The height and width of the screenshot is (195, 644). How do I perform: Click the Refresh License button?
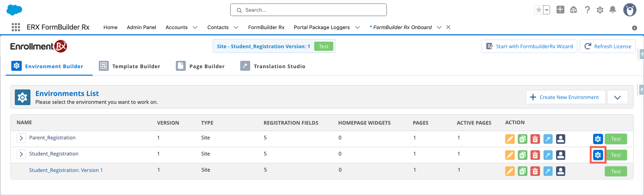(x=607, y=46)
